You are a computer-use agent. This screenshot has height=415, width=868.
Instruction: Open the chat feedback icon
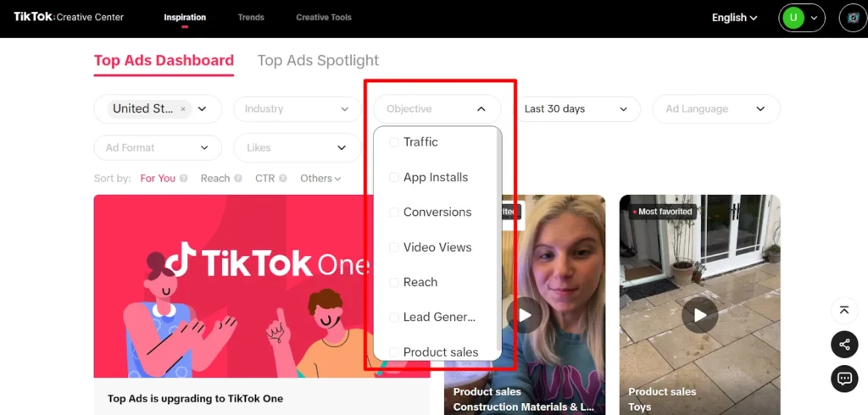click(x=844, y=379)
